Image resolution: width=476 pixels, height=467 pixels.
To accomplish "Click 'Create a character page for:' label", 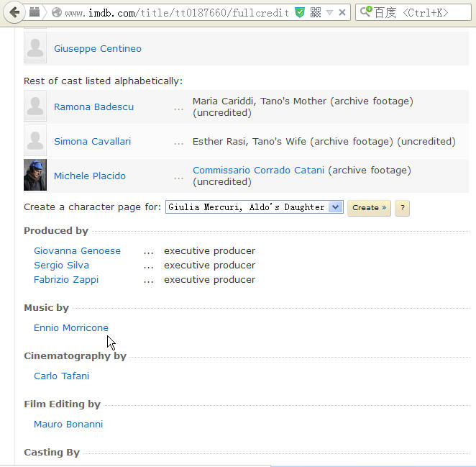I will coord(93,207).
